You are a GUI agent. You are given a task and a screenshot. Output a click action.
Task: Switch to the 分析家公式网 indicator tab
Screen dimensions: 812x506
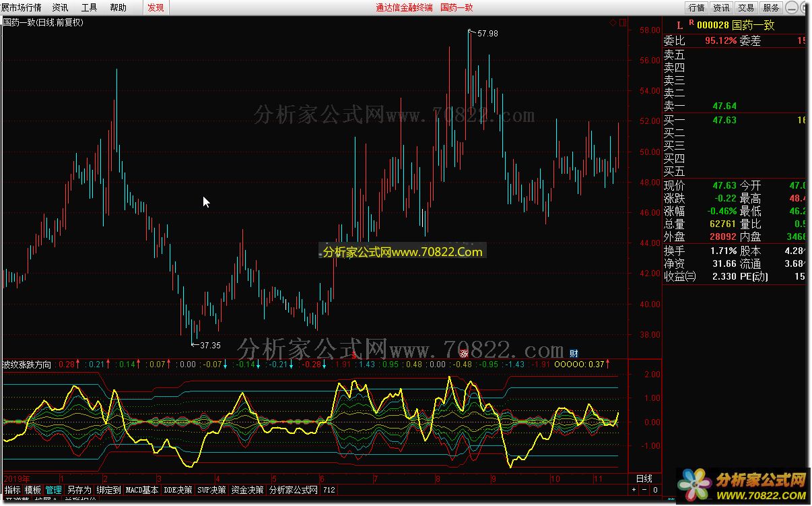click(293, 490)
